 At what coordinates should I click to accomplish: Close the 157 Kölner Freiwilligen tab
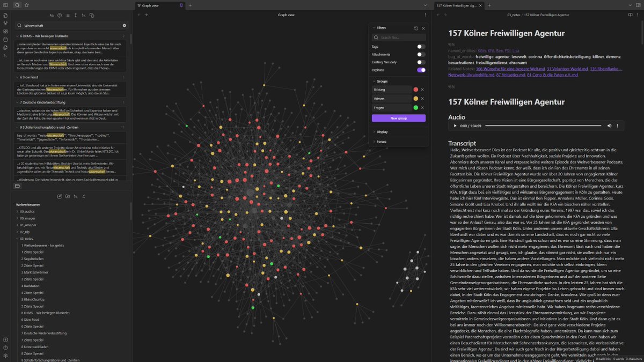tap(480, 5)
